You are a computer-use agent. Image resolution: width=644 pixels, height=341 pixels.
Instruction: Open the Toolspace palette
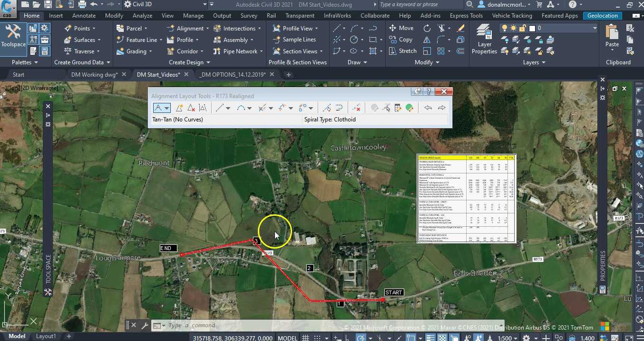click(x=13, y=36)
